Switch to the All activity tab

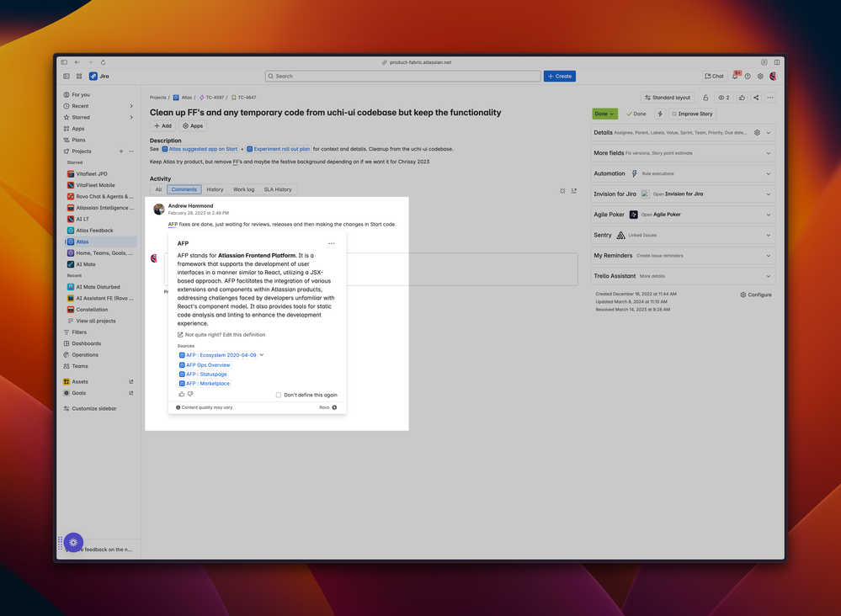tap(158, 189)
